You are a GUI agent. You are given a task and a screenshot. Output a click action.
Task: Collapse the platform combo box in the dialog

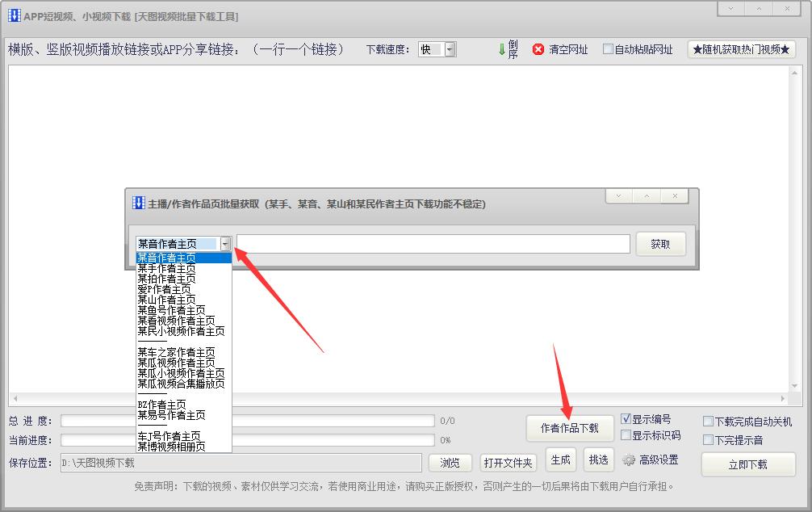pos(226,243)
